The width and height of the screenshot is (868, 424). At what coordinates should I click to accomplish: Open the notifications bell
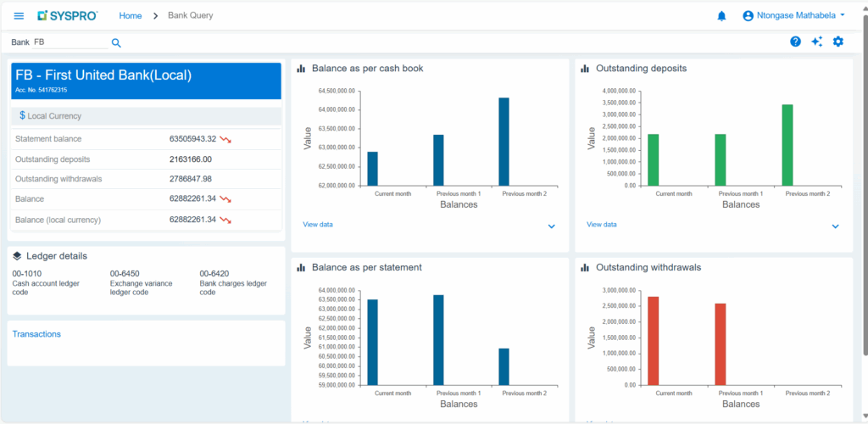[721, 15]
